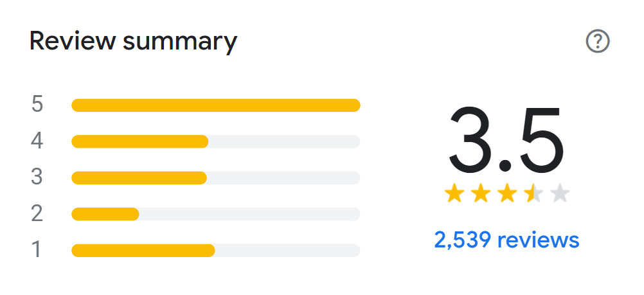Click the second yellow star under the rating
The image size is (644, 295).
(x=481, y=193)
